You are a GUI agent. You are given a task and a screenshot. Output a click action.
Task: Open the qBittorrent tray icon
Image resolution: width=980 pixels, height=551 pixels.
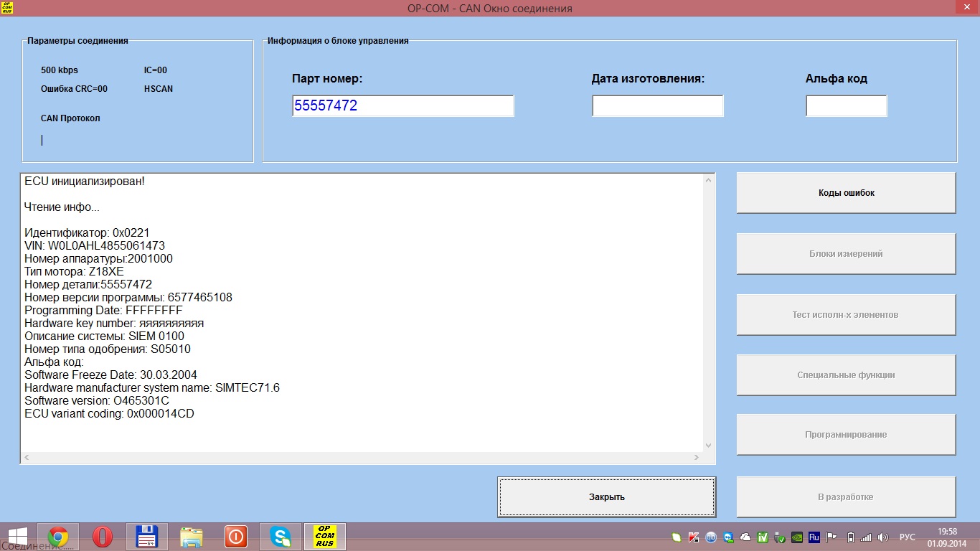coord(711,537)
